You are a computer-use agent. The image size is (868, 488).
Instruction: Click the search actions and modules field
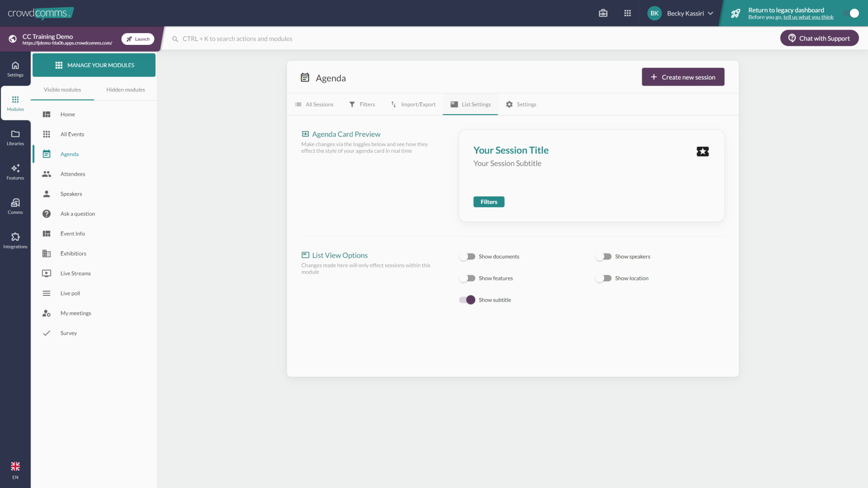coord(237,39)
